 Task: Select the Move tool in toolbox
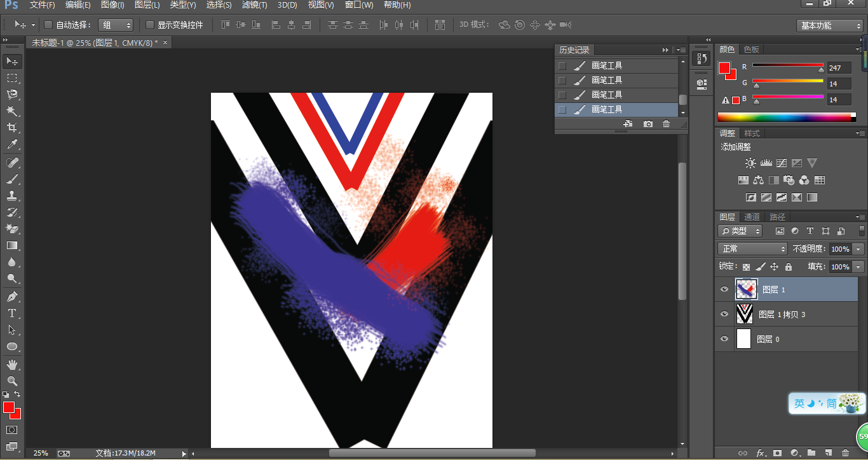point(12,62)
